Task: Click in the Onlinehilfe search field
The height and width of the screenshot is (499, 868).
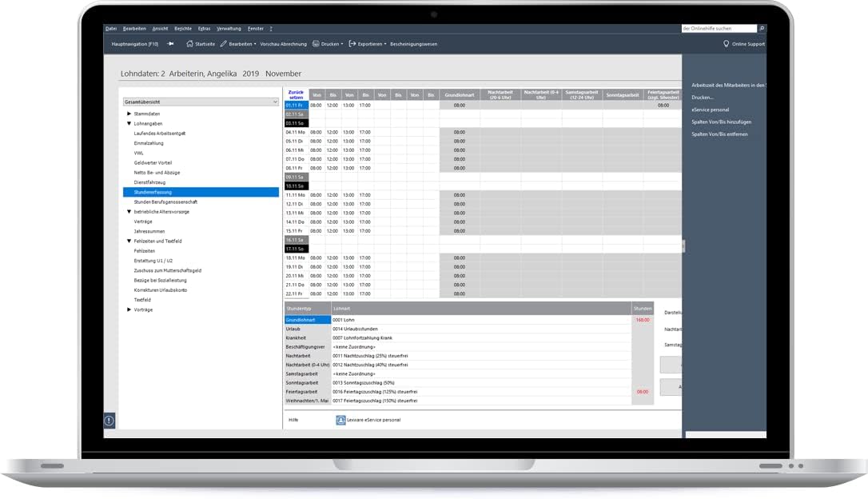Action: pyautogui.click(x=719, y=28)
